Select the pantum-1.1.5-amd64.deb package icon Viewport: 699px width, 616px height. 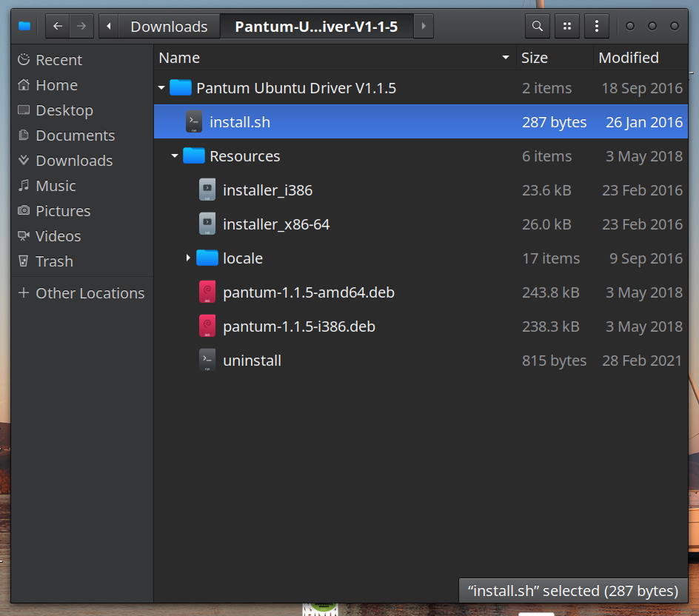[207, 292]
